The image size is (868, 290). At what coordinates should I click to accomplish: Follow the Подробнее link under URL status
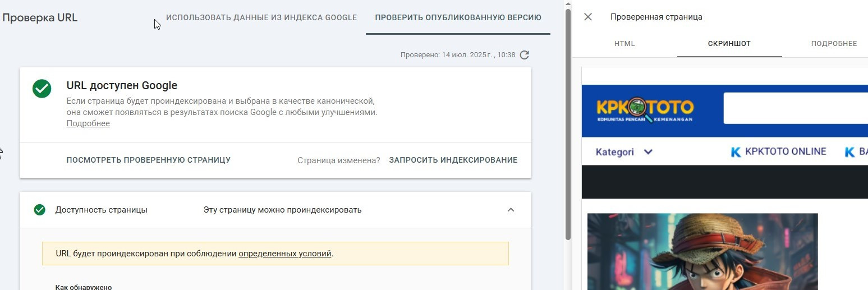[x=88, y=123]
